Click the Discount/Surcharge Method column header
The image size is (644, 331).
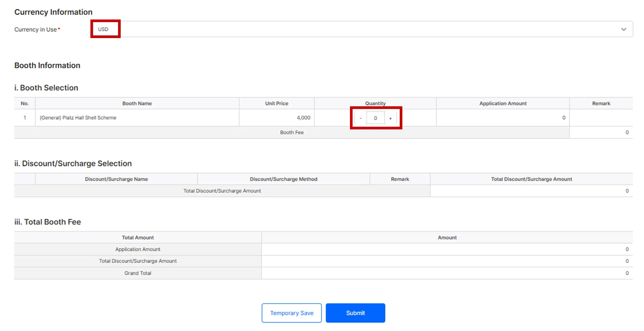point(283,179)
